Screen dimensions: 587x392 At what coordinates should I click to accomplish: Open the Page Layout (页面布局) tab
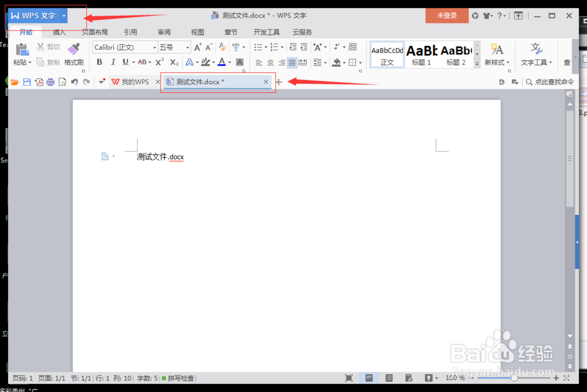(x=95, y=32)
